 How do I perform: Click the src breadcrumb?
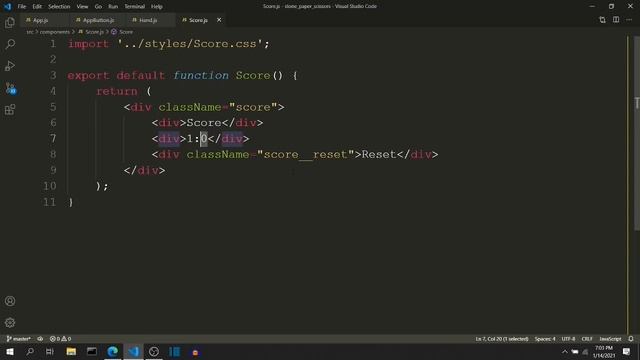click(x=30, y=32)
